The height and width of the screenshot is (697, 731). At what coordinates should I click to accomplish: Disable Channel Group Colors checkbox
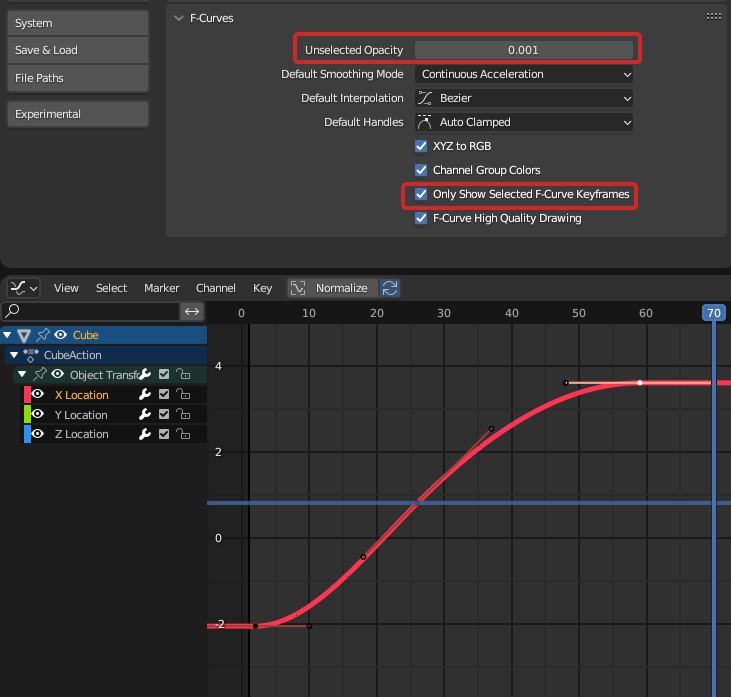pos(421,170)
